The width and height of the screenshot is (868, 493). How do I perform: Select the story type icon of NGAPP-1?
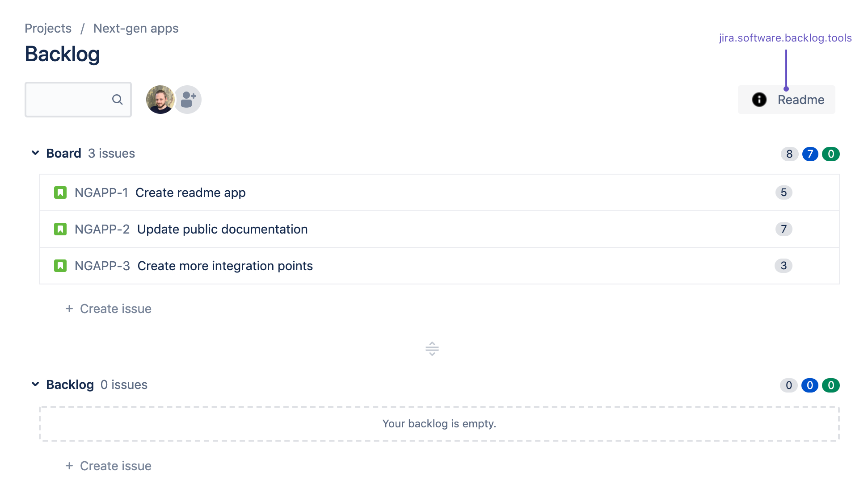click(x=60, y=192)
